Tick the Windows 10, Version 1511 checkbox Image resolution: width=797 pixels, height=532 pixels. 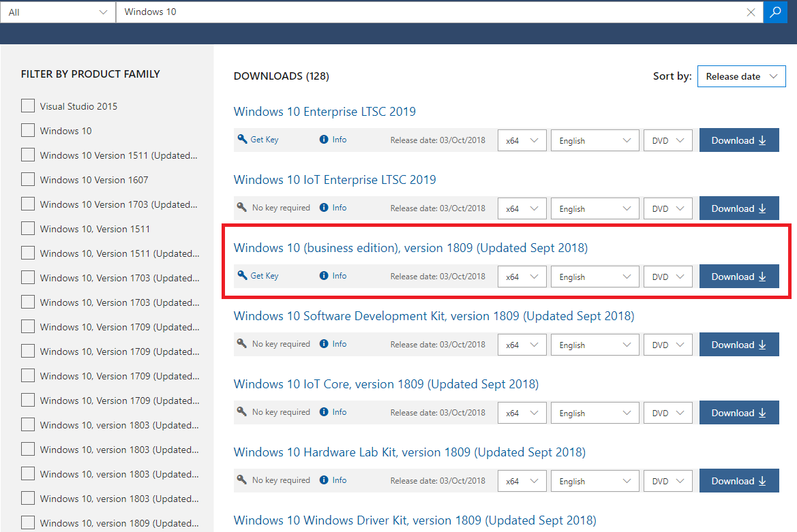tap(28, 228)
